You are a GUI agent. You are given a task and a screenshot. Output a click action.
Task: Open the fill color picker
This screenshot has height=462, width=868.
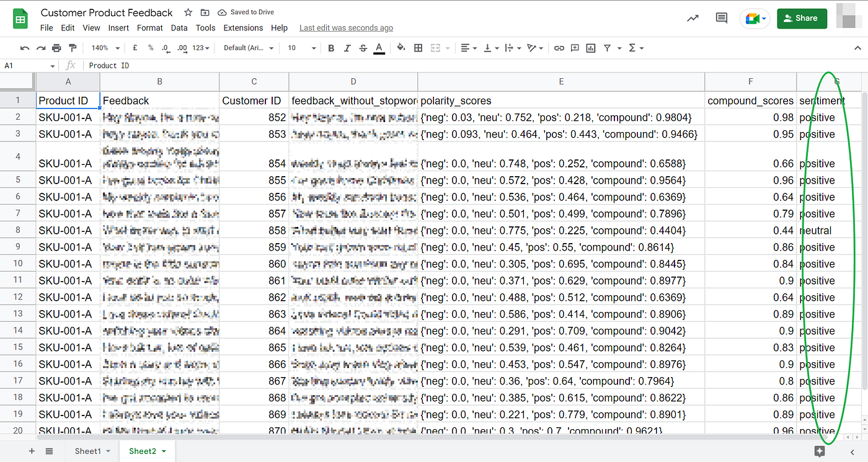coord(401,48)
